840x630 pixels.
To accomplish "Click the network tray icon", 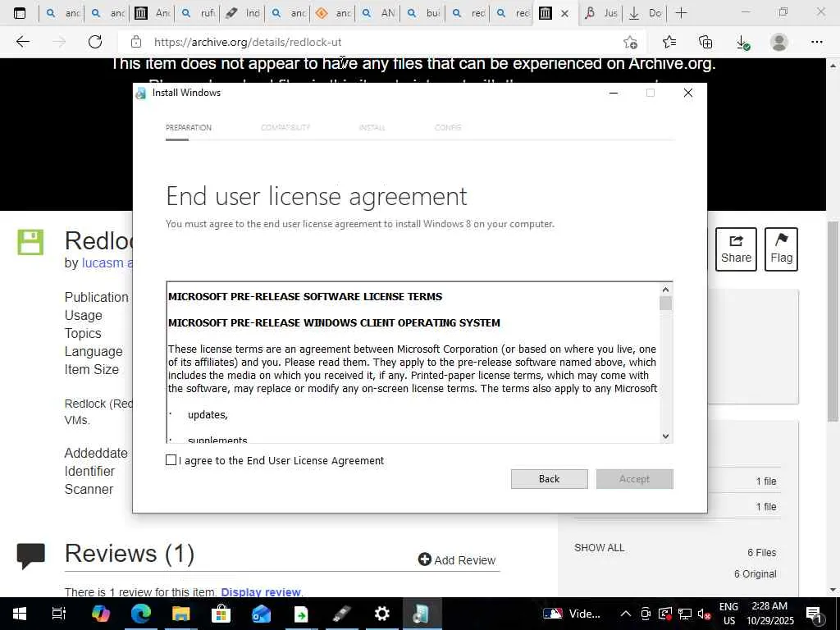I will coord(685,614).
